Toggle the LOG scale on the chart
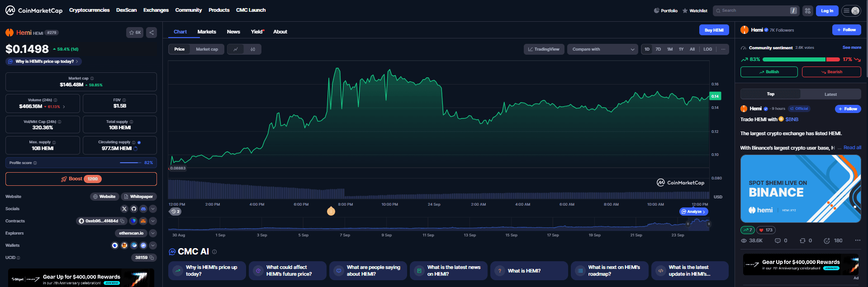 coord(707,49)
